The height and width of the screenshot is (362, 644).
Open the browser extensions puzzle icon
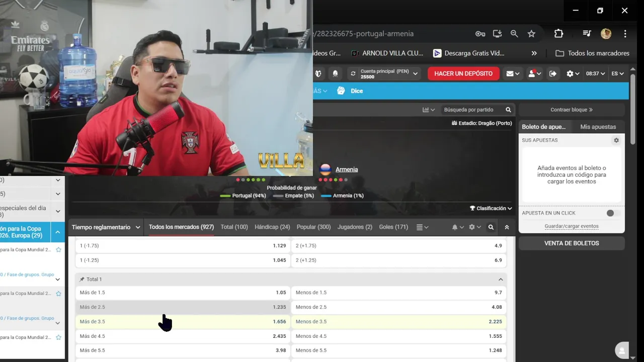point(558,34)
